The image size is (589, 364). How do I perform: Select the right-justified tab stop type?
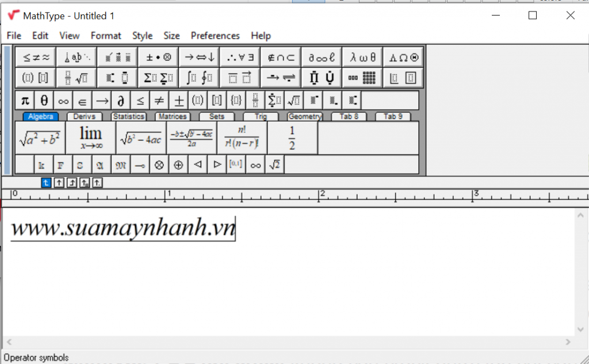click(72, 182)
